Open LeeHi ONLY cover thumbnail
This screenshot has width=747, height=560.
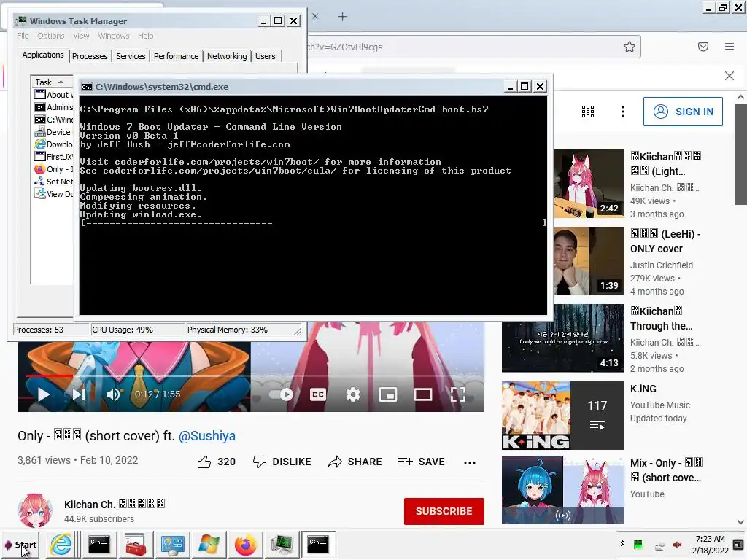tap(589, 261)
